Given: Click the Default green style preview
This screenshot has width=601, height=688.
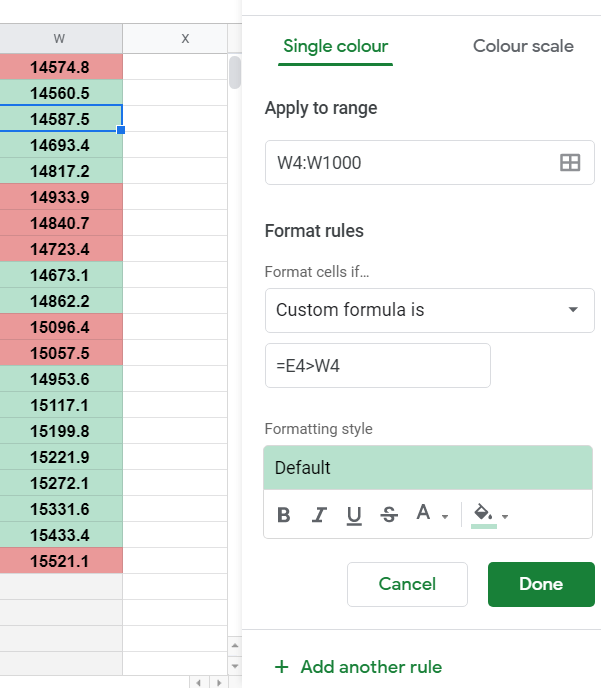Looking at the screenshot, I should (427, 468).
